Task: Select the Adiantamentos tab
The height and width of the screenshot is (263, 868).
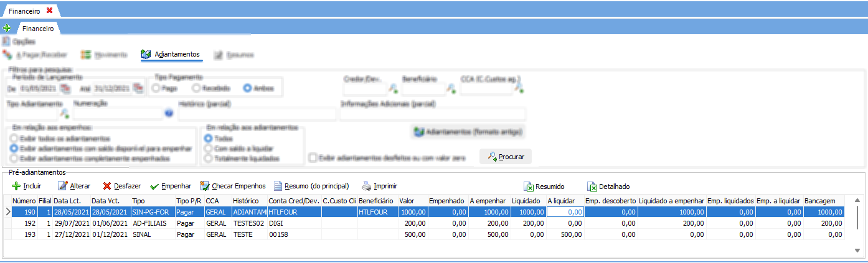Action: pyautogui.click(x=171, y=55)
